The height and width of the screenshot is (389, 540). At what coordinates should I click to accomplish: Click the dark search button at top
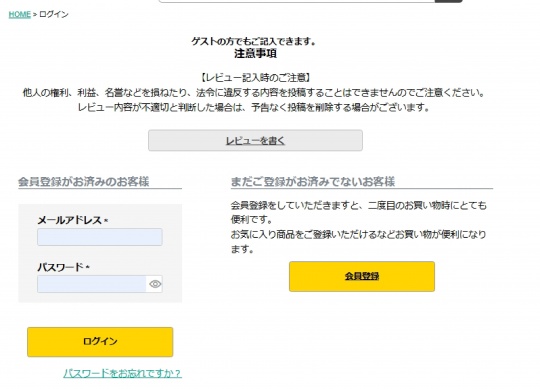click(448, 1)
